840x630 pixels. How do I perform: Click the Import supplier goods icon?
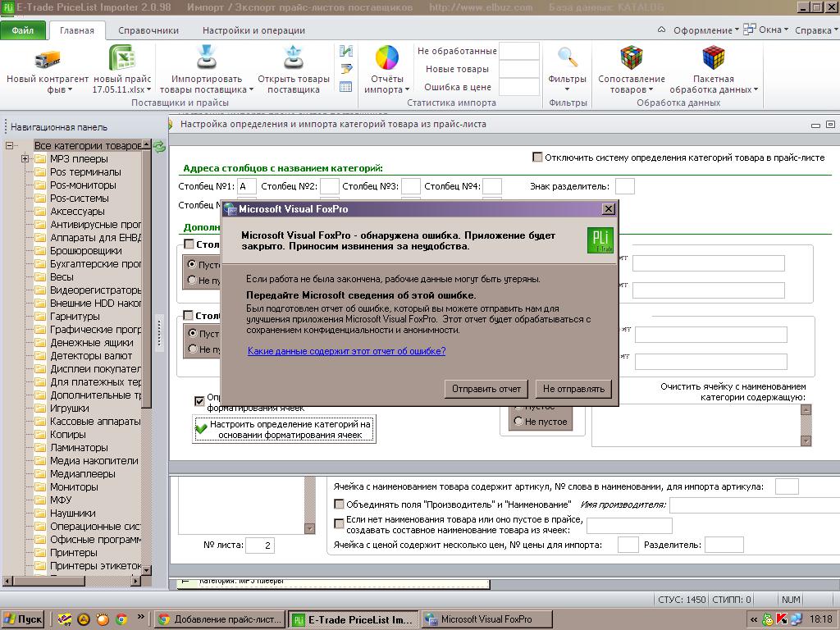tap(206, 58)
